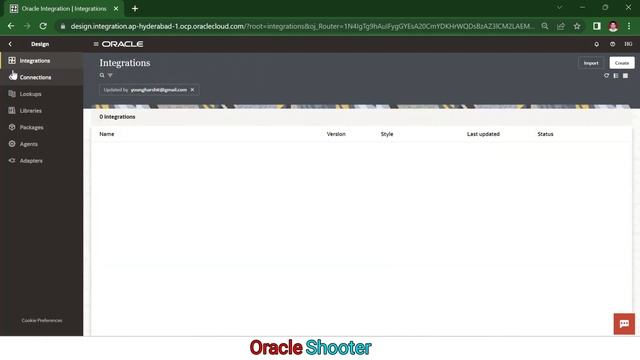The image size is (640, 360).
Task: Open the Chrome profile avatar
Action: click(613, 26)
